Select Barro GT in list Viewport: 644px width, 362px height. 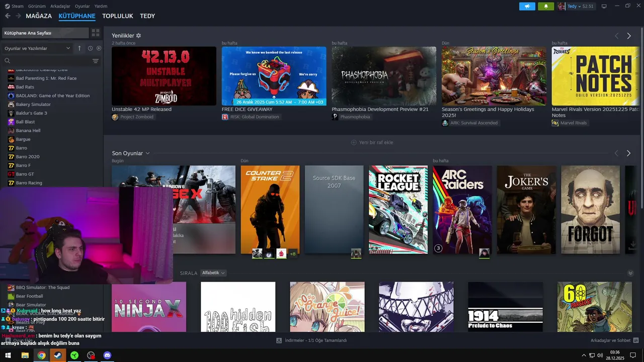tap(25, 174)
